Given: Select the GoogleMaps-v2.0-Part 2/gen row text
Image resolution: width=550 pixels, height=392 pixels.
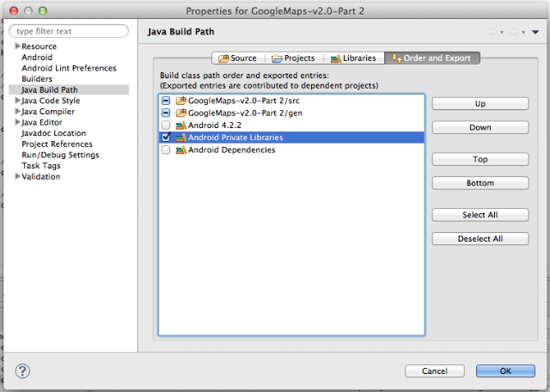Looking at the screenshot, I should (245, 113).
